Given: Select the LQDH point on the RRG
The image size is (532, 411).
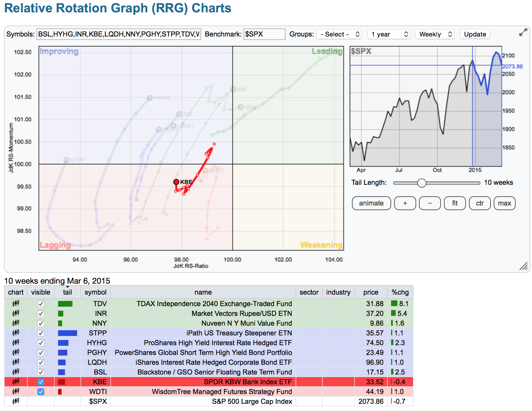Looking at the screenshot, I should (173, 126).
